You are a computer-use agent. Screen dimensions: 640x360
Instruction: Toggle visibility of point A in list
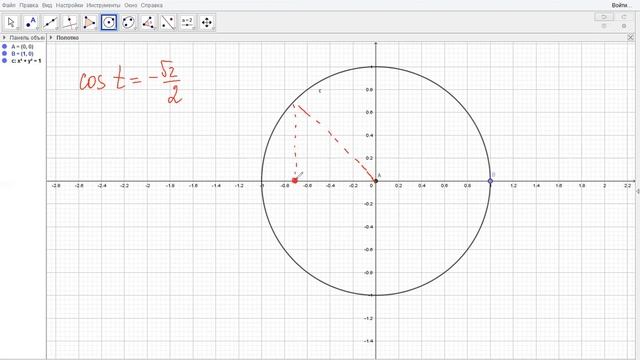click(x=4, y=47)
